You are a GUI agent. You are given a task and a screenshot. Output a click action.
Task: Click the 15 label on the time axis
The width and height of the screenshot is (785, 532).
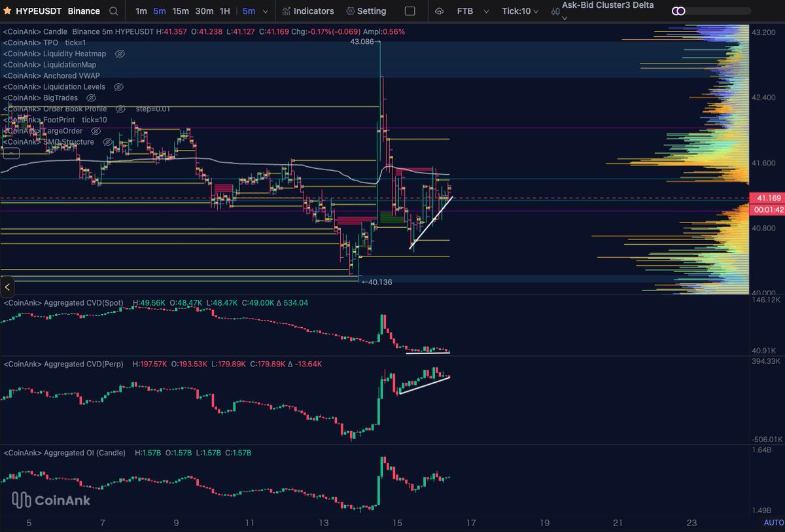pos(396,523)
